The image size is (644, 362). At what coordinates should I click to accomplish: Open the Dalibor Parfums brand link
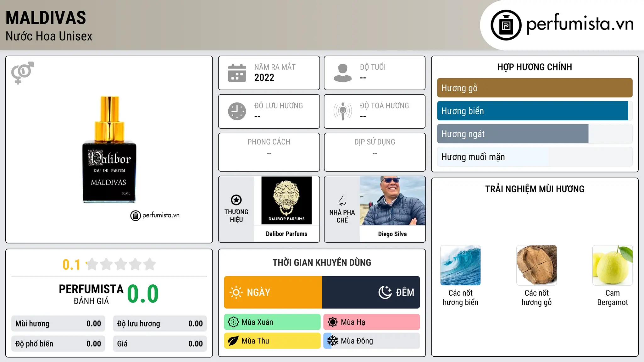pyautogui.click(x=286, y=234)
